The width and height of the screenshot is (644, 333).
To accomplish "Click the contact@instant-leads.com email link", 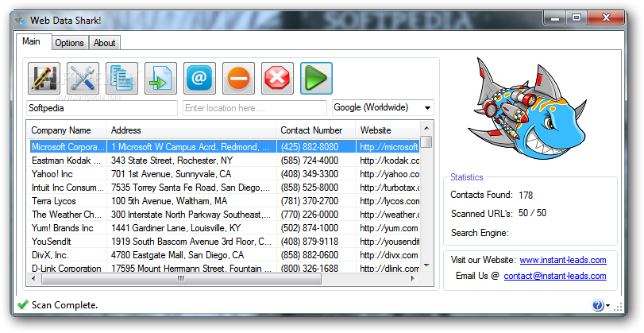I will pos(555,276).
